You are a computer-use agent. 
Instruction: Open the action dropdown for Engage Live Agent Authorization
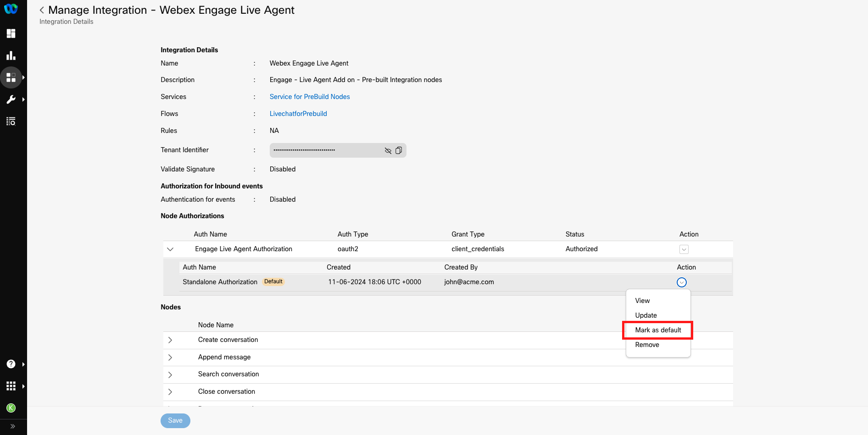684,249
